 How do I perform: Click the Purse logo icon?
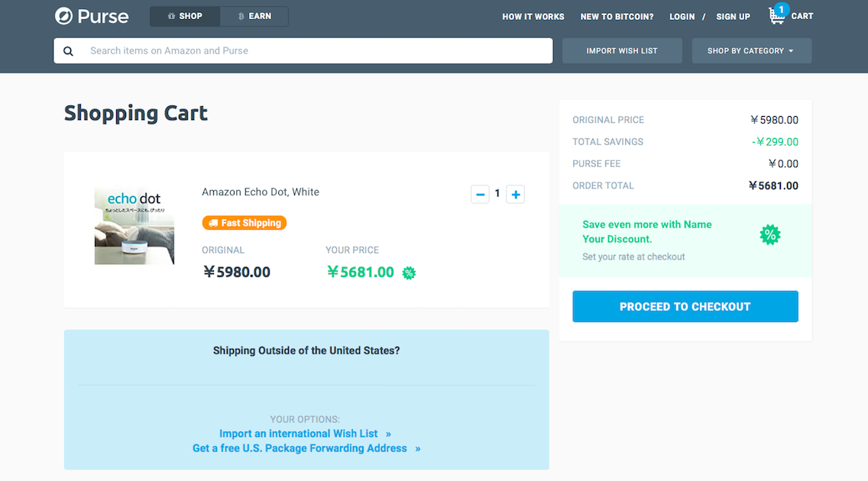[64, 16]
